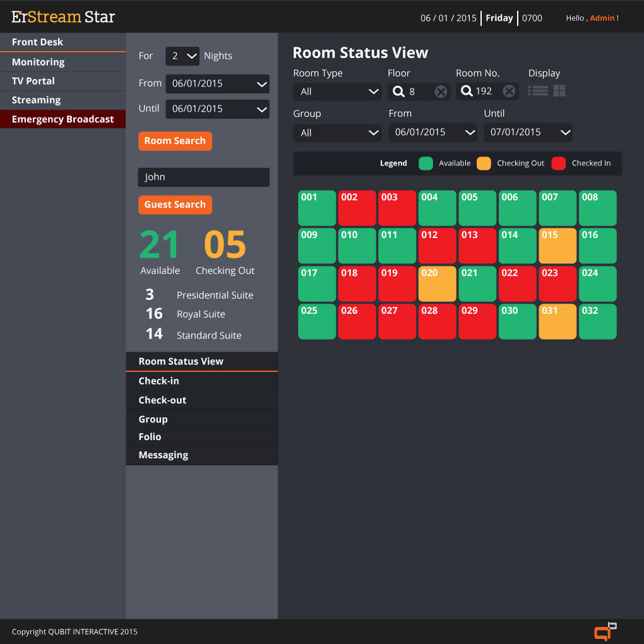The image size is (644, 644).
Task: Click the red Checked In legend swatch
Action: pos(559,164)
